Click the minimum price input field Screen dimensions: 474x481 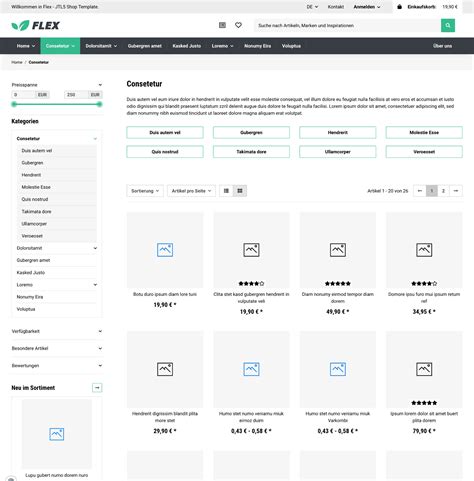click(x=23, y=95)
